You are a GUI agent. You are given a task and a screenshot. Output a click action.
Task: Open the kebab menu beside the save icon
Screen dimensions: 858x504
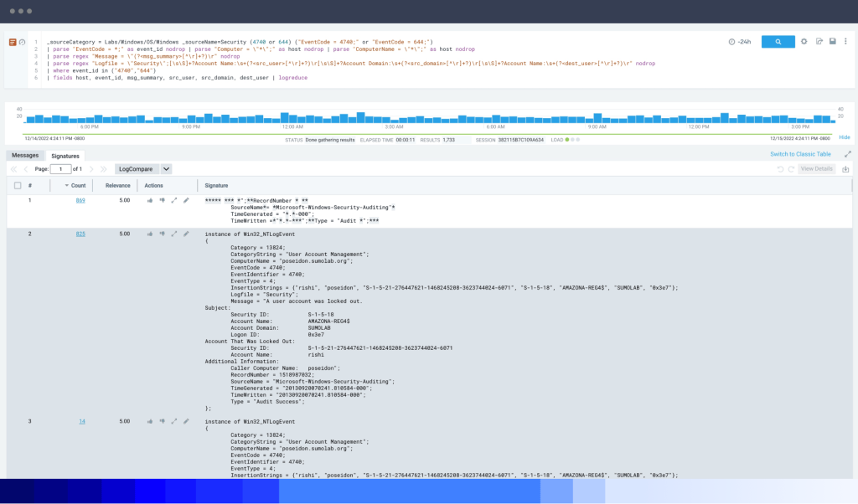[x=845, y=41]
